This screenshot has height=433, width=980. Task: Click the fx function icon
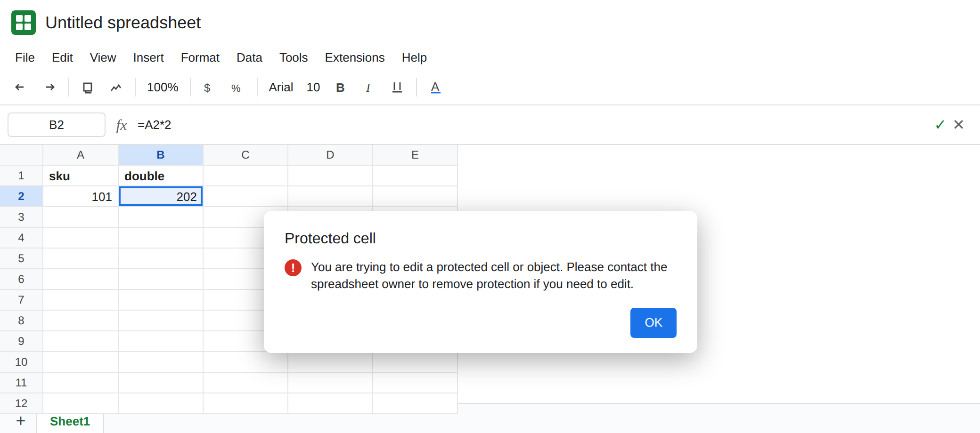tap(122, 125)
